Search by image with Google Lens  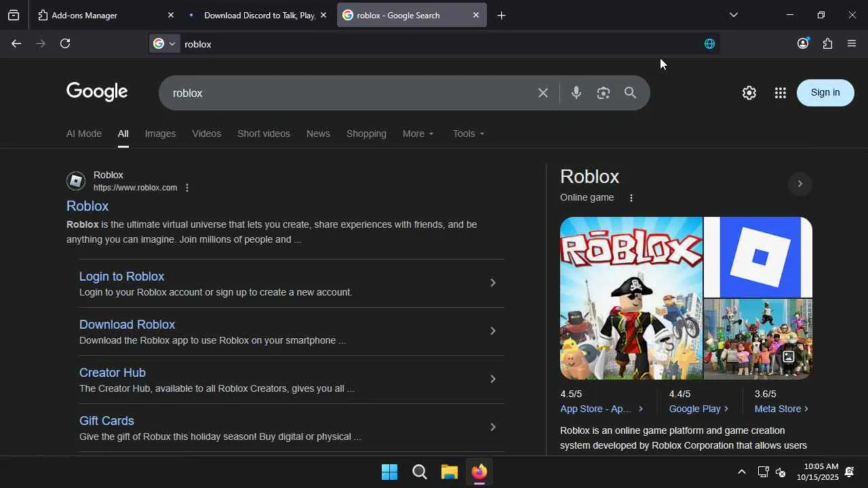pos(603,93)
